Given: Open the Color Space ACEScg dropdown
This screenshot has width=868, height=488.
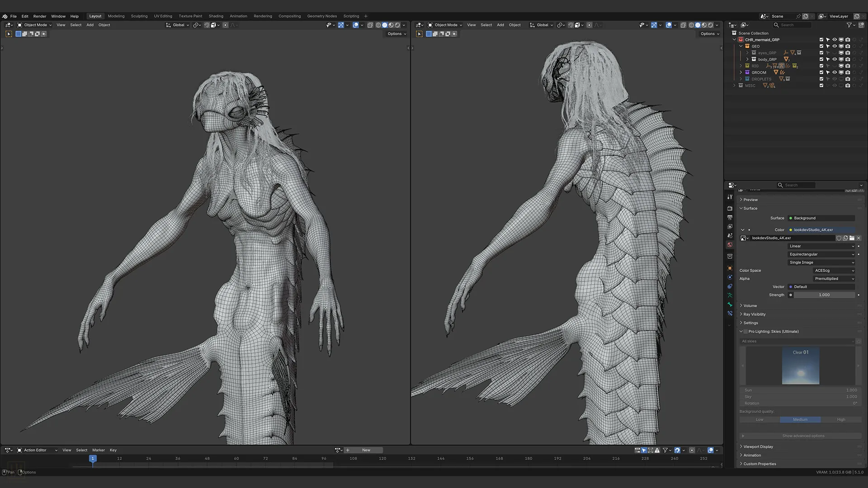Looking at the screenshot, I should tap(834, 271).
